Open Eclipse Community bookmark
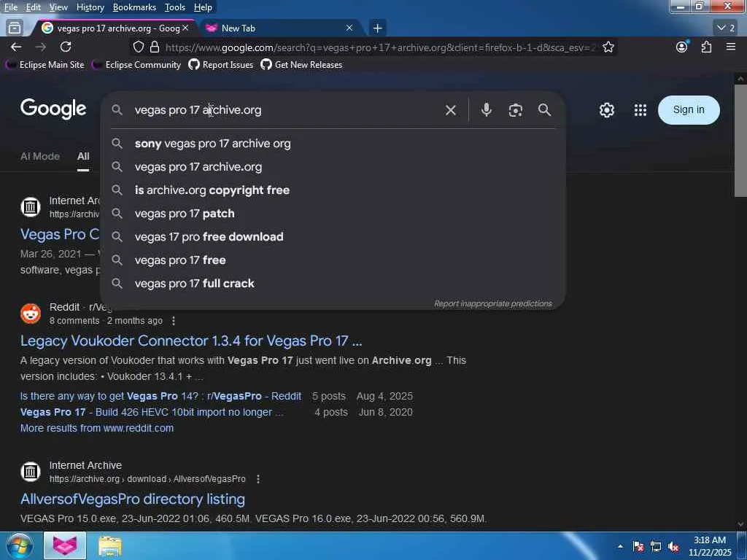This screenshot has width=747, height=560. click(136, 65)
